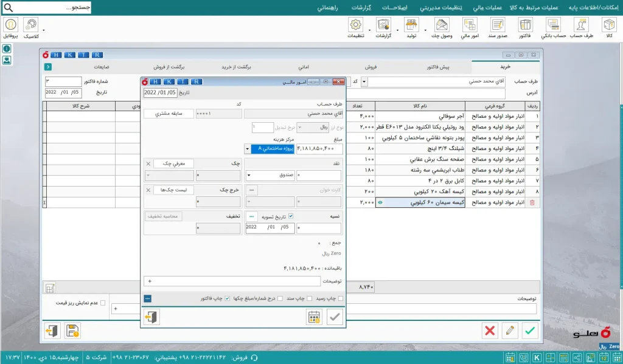Switch to the پیش فاکتور tab

[438, 67]
